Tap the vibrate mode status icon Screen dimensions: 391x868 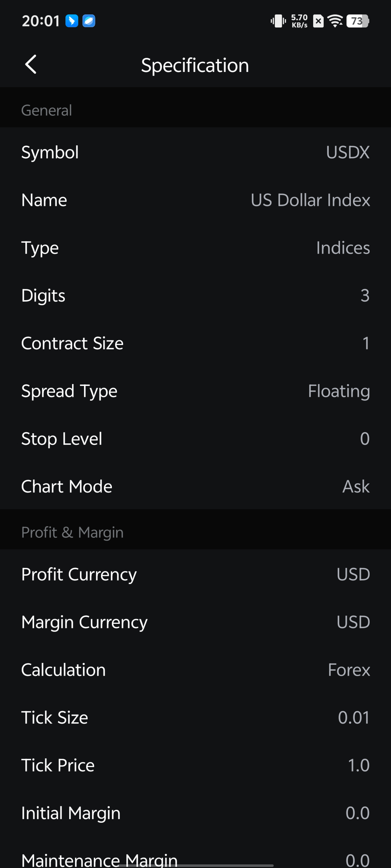click(x=278, y=21)
